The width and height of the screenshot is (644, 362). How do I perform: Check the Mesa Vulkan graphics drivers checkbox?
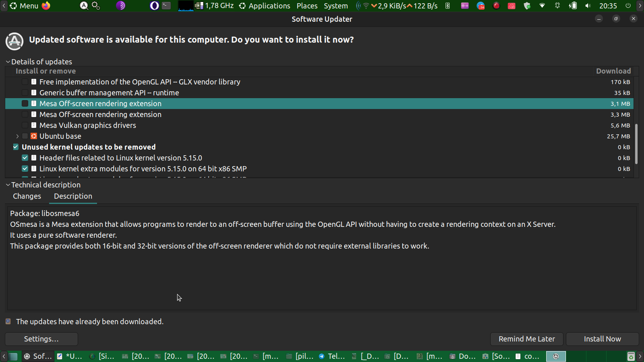(25, 125)
